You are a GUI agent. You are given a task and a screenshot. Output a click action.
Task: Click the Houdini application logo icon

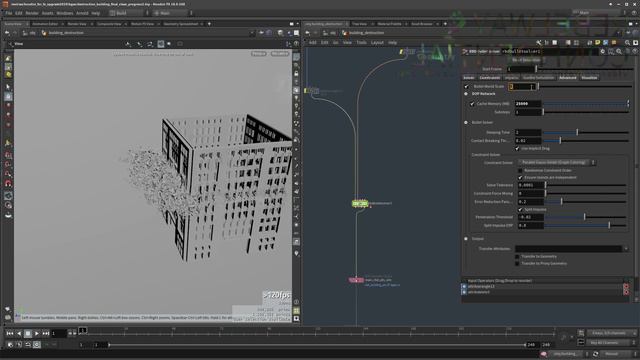coord(6,4)
